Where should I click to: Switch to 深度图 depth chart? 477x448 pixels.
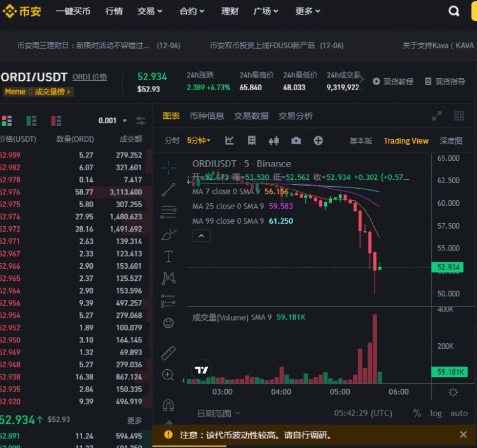451,140
